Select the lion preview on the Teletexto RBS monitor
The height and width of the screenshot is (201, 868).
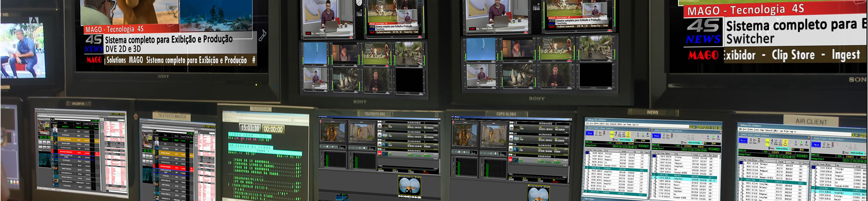(333, 132)
